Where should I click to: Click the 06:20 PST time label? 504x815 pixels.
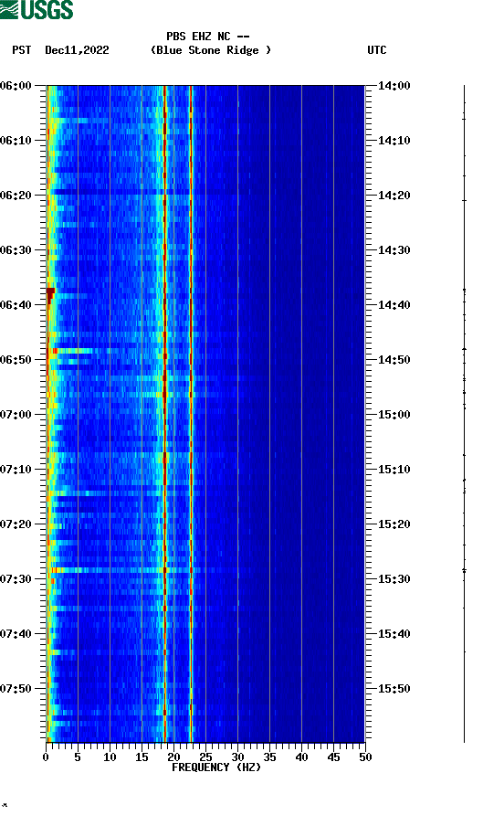pyautogui.click(x=16, y=195)
